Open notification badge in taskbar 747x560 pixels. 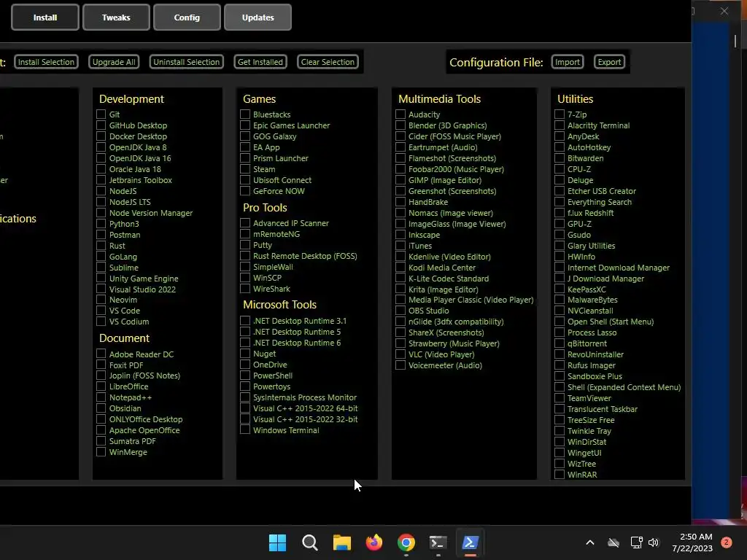[727, 542]
